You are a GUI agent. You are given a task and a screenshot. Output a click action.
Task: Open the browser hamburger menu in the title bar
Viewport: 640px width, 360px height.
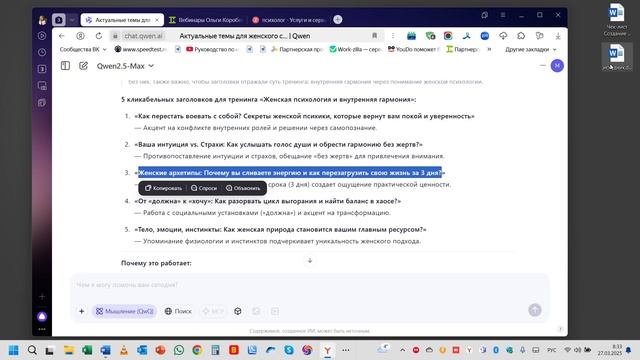(503, 15)
